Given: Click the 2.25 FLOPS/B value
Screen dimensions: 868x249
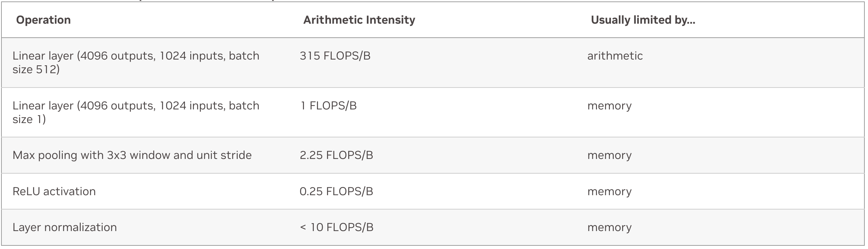Looking at the screenshot, I should click(336, 155).
